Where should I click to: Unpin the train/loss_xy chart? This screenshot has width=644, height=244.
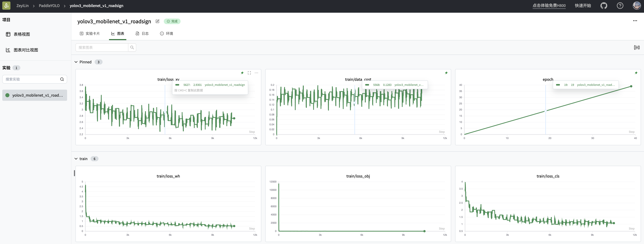(242, 73)
